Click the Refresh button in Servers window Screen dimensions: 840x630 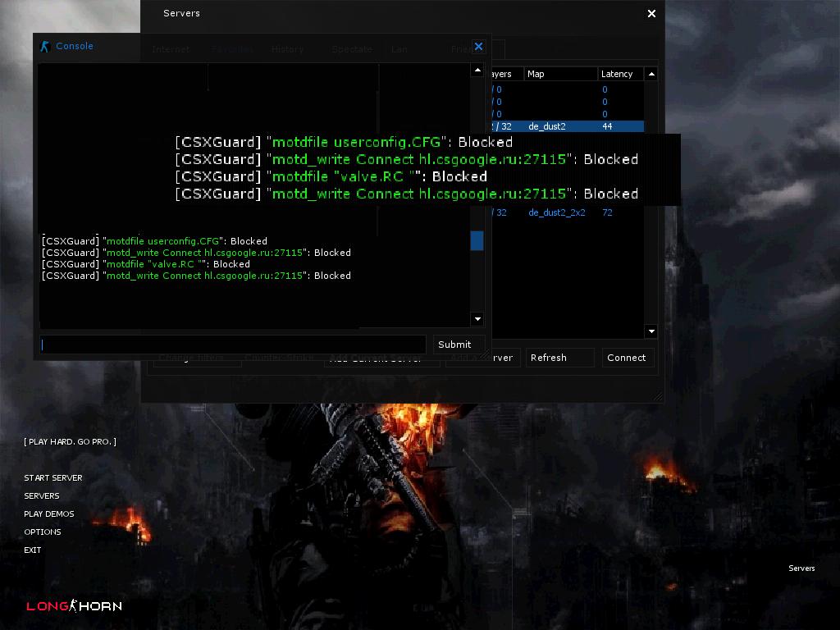click(x=558, y=358)
